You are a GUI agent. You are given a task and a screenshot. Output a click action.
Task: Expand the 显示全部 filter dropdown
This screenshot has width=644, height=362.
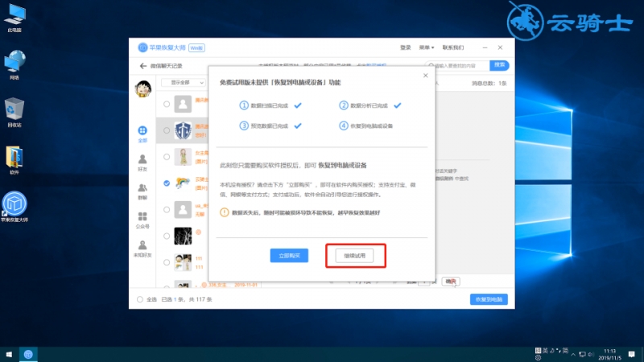(x=184, y=83)
